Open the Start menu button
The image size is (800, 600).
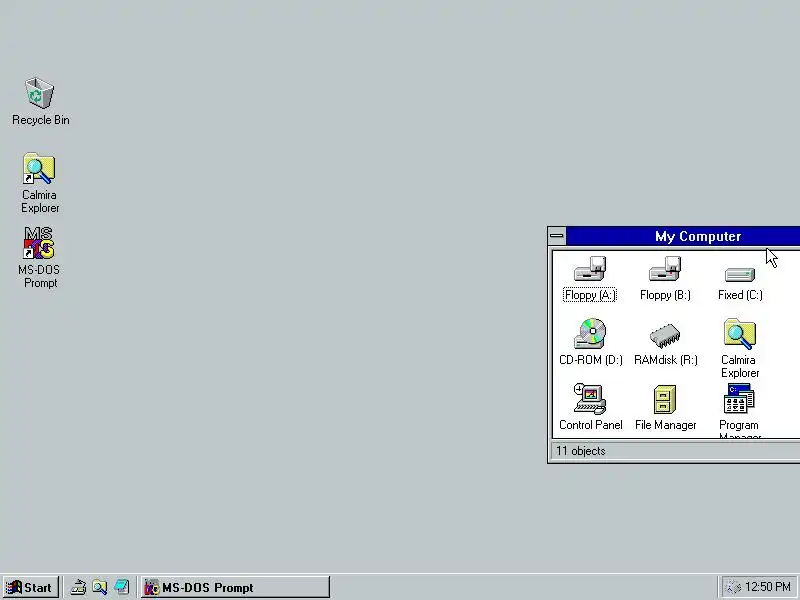(31, 587)
